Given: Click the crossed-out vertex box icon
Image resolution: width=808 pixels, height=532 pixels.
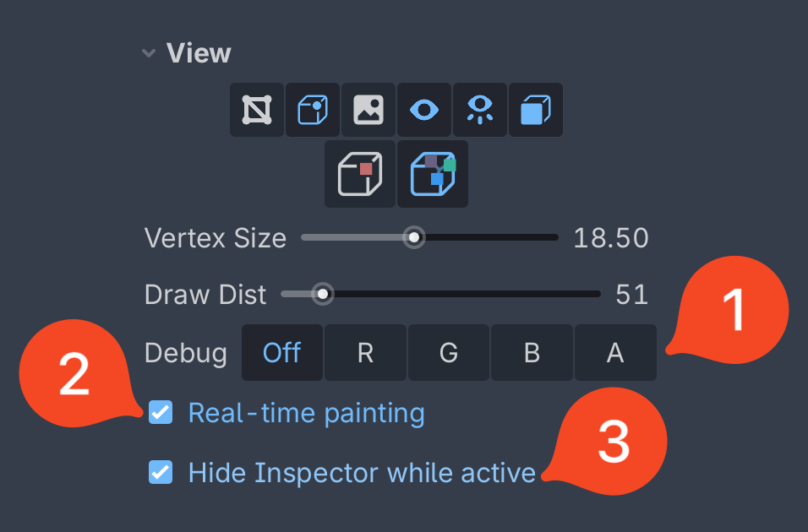Looking at the screenshot, I should point(257,110).
